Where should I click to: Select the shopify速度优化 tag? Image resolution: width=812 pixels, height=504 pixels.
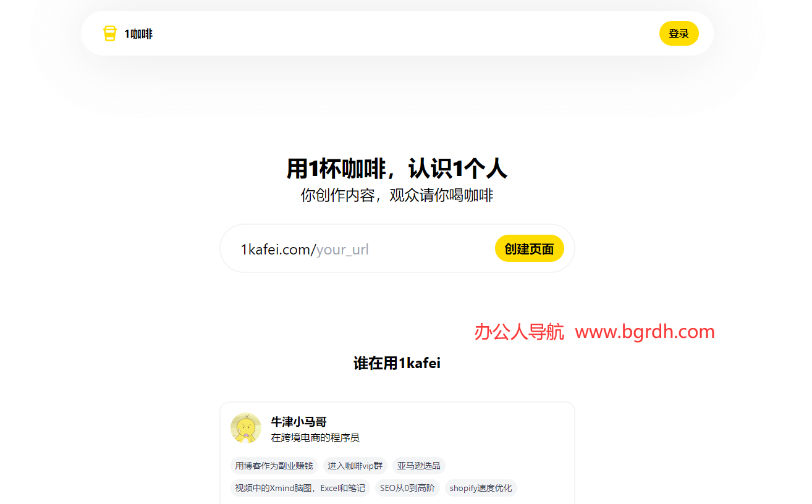pos(481,488)
